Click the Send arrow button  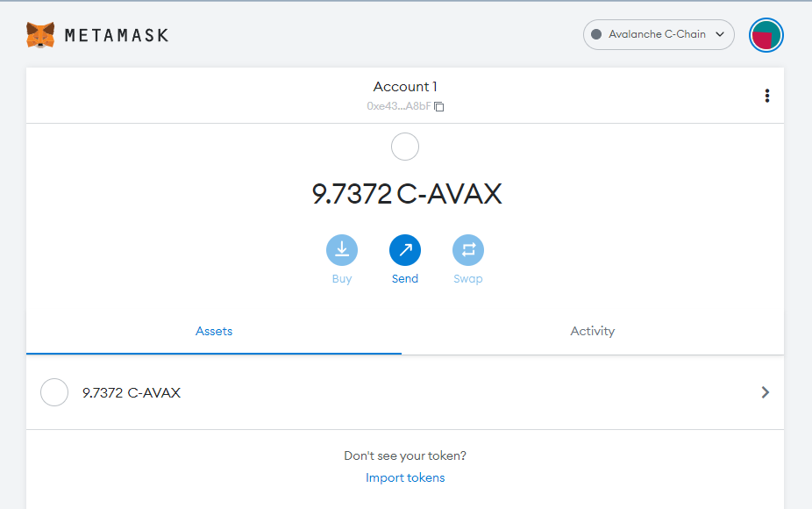(405, 250)
